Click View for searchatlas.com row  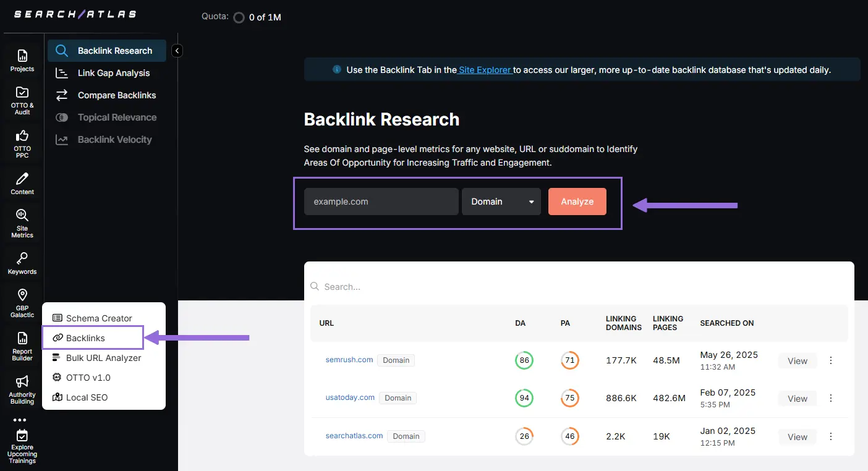tap(797, 437)
